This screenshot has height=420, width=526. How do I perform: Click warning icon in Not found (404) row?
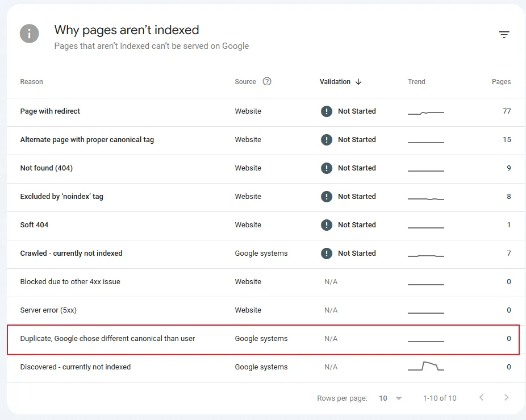click(326, 168)
